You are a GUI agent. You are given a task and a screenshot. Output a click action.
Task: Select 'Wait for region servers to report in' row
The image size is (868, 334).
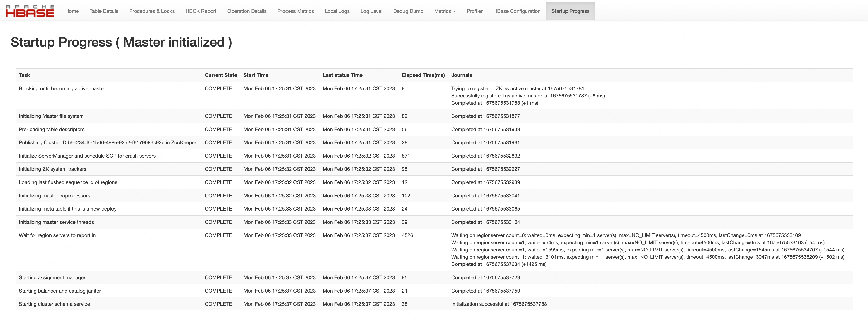tap(57, 235)
